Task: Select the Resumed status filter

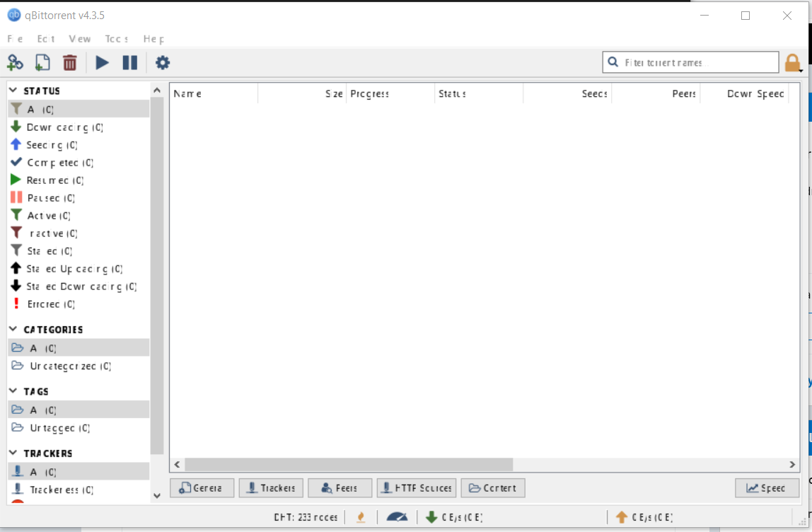Action: pyautogui.click(x=79, y=180)
